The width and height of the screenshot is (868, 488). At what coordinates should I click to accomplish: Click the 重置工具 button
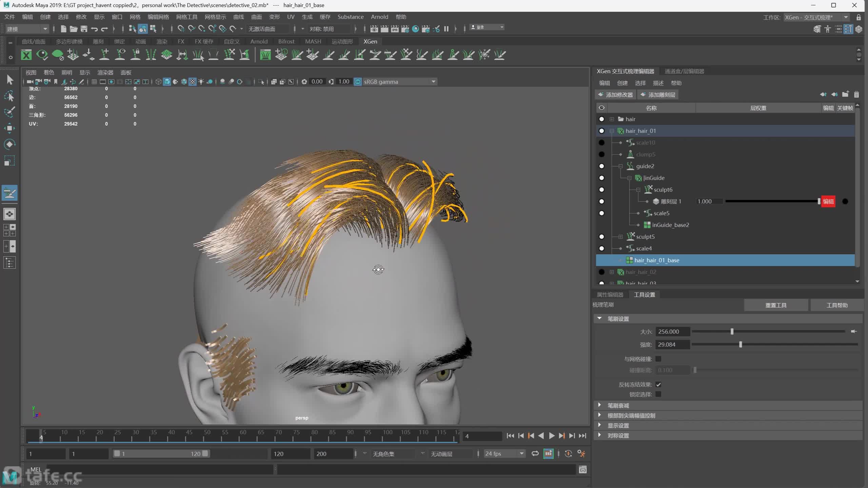click(x=776, y=305)
